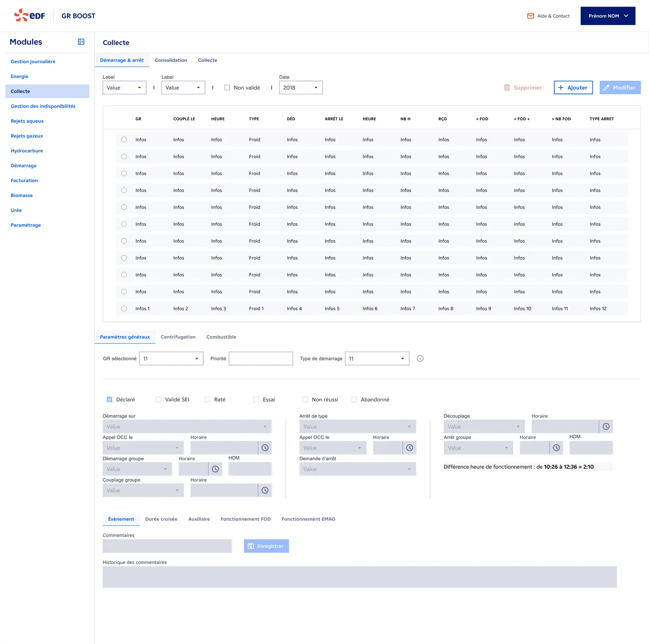Open the Date dropdown showing 2018
Screen dimensions: 649x644
[x=301, y=88]
